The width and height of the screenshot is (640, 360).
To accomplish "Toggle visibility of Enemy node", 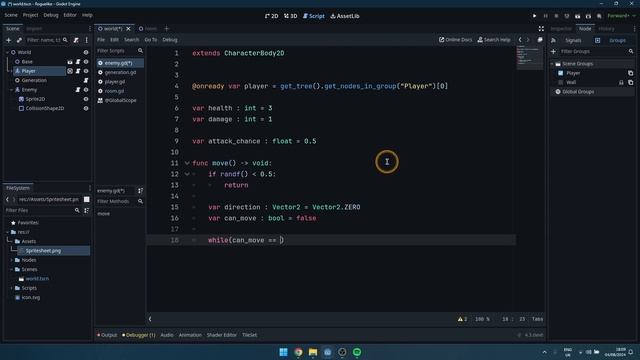I will [x=86, y=90].
